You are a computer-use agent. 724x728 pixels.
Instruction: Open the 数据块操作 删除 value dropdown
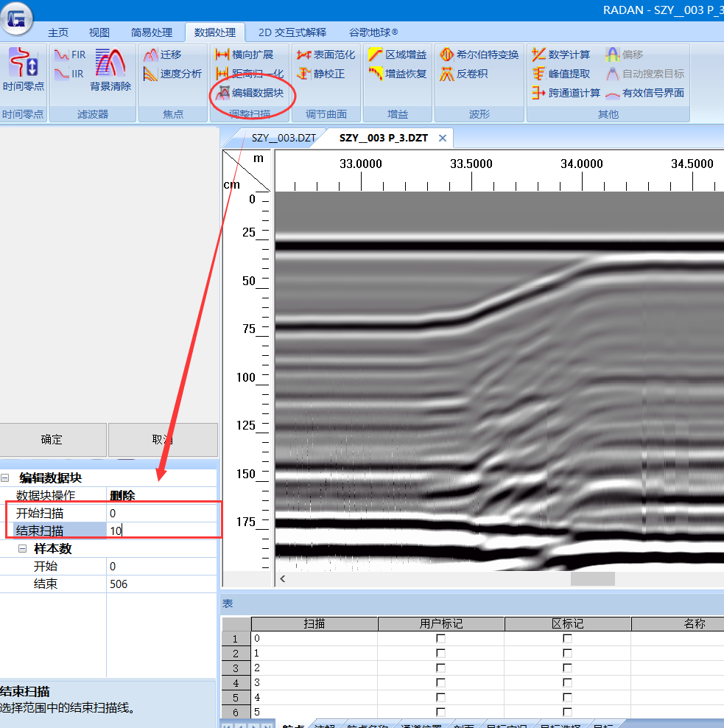pyautogui.click(x=161, y=495)
